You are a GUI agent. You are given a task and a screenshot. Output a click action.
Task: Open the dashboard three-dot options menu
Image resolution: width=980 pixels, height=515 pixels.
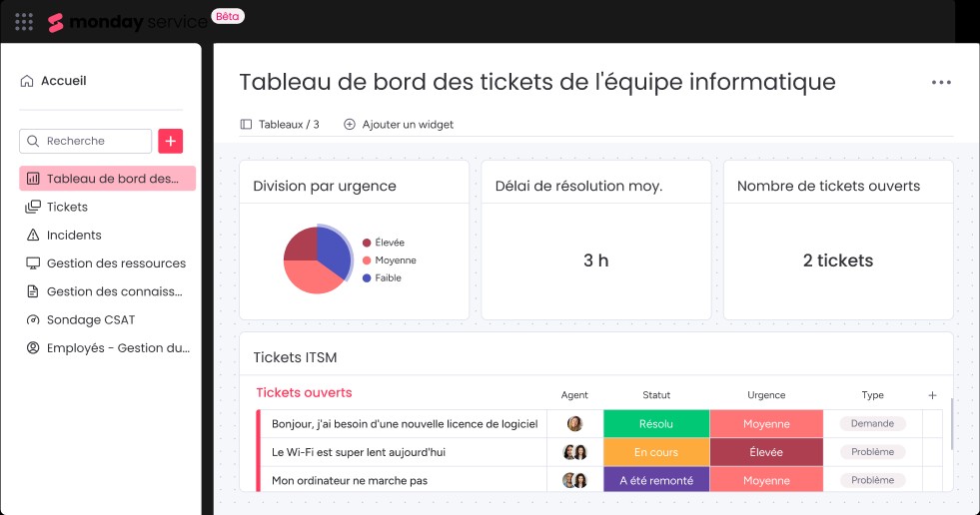click(x=941, y=83)
